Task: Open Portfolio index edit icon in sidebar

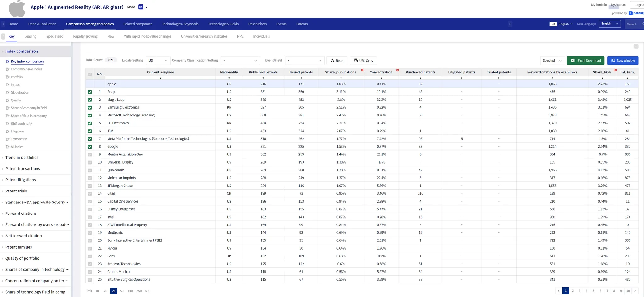Action: click(x=8, y=77)
